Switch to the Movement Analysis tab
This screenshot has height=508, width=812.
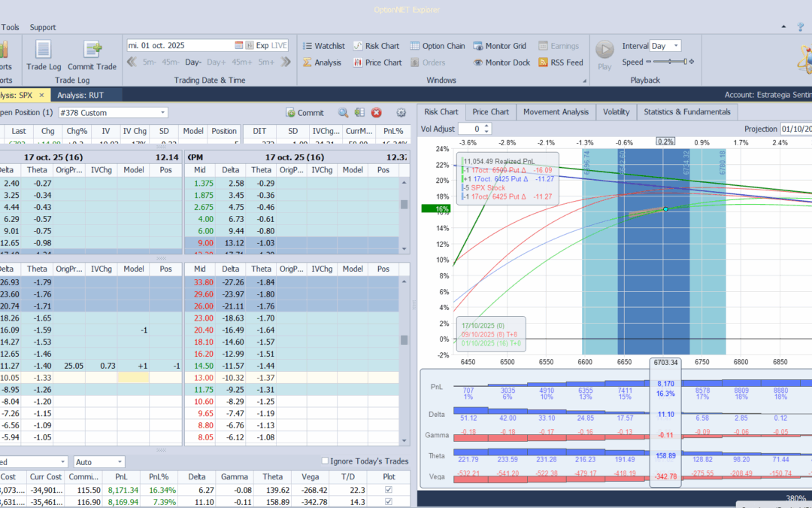point(556,112)
